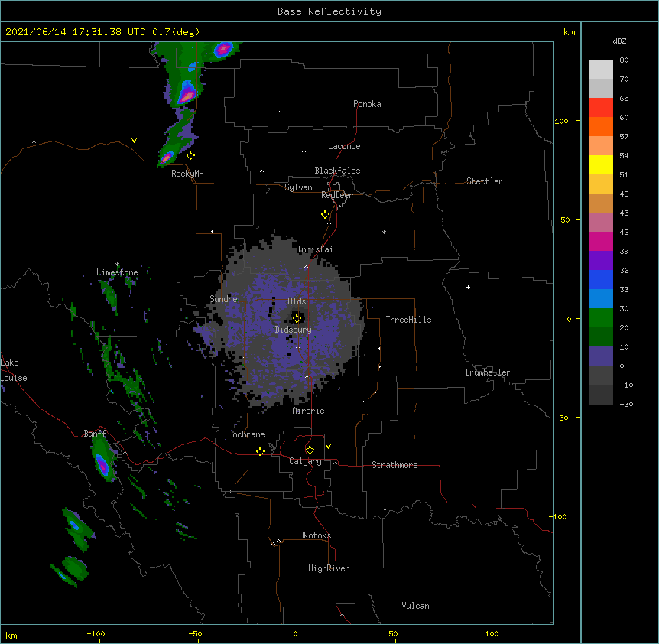Click the light gray 80 dBZ legend swatch
Image resolution: width=659 pixels, height=644 pixels.
(x=601, y=69)
